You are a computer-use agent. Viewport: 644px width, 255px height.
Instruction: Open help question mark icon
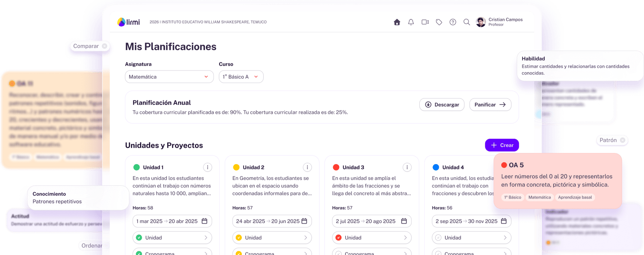pos(453,22)
